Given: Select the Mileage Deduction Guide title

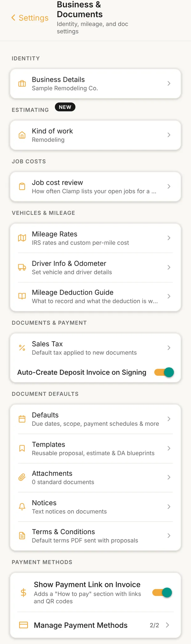Looking at the screenshot, I should pyautogui.click(x=73, y=293).
